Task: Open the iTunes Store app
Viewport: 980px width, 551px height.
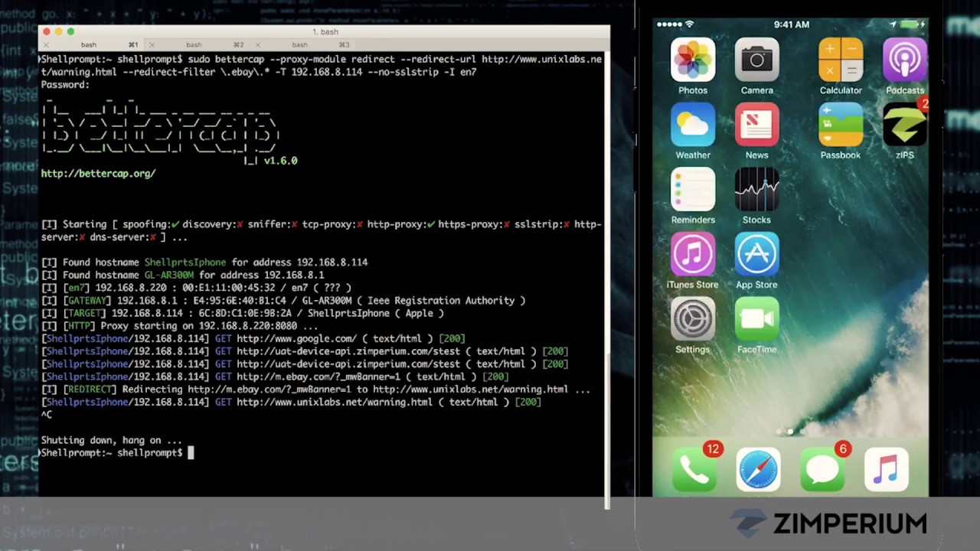Action: [693, 254]
